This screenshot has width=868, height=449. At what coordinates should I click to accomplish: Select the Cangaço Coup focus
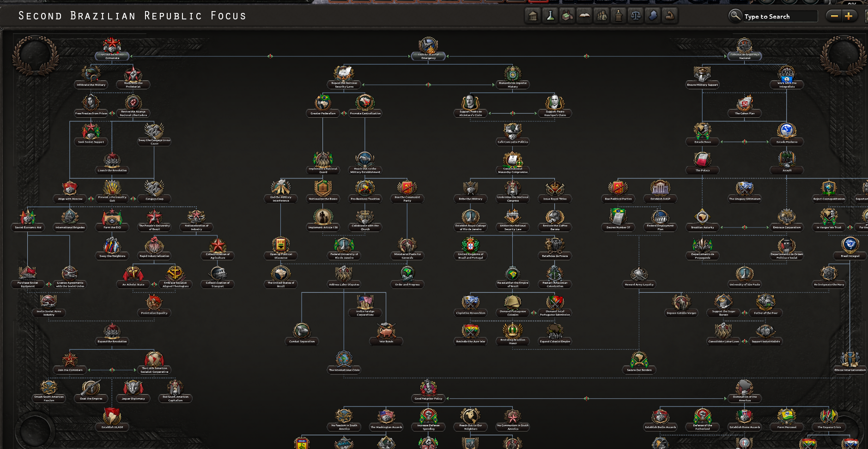(x=154, y=192)
